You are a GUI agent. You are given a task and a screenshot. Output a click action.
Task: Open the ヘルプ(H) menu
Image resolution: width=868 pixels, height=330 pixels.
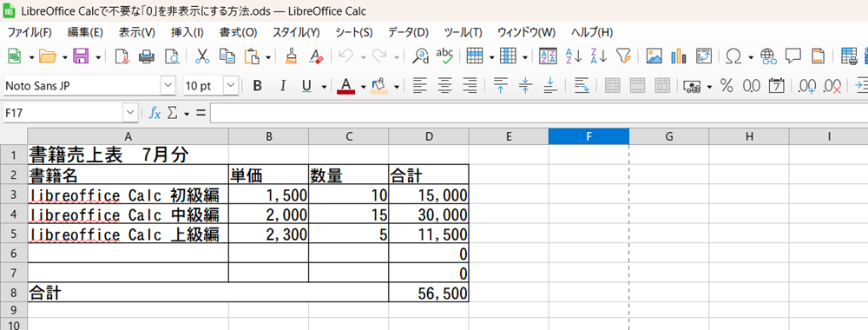pos(592,32)
